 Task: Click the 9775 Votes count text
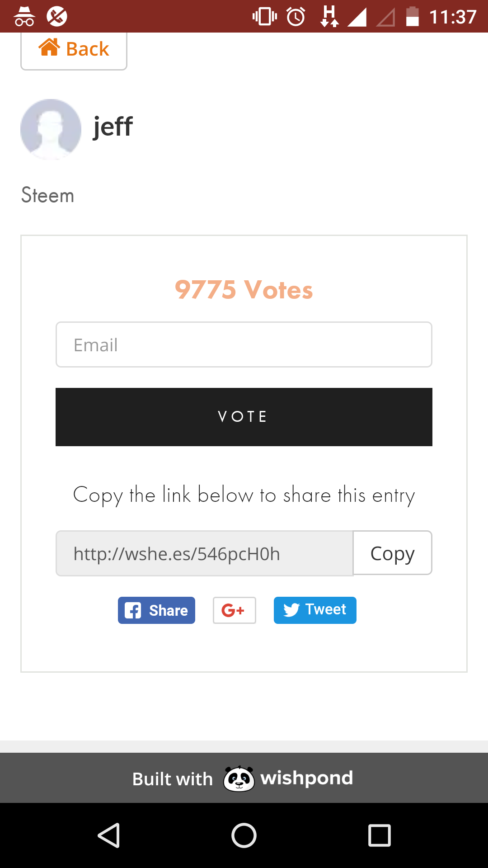click(244, 290)
